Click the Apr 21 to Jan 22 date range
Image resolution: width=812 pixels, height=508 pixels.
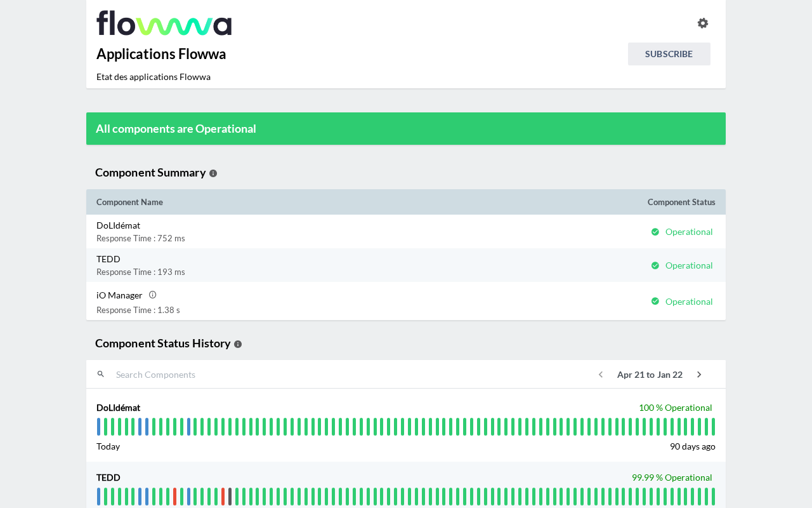650,375
